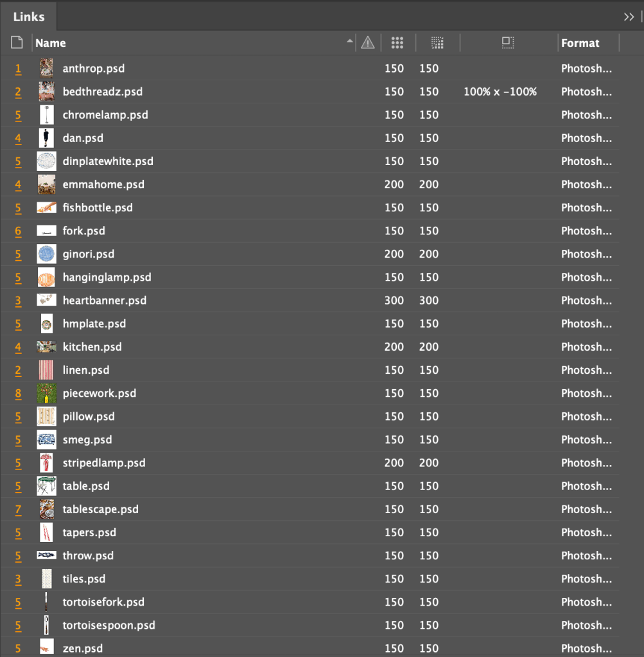644x657 pixels.
Task: Click the Actual PPI column header icon
Action: [x=397, y=43]
